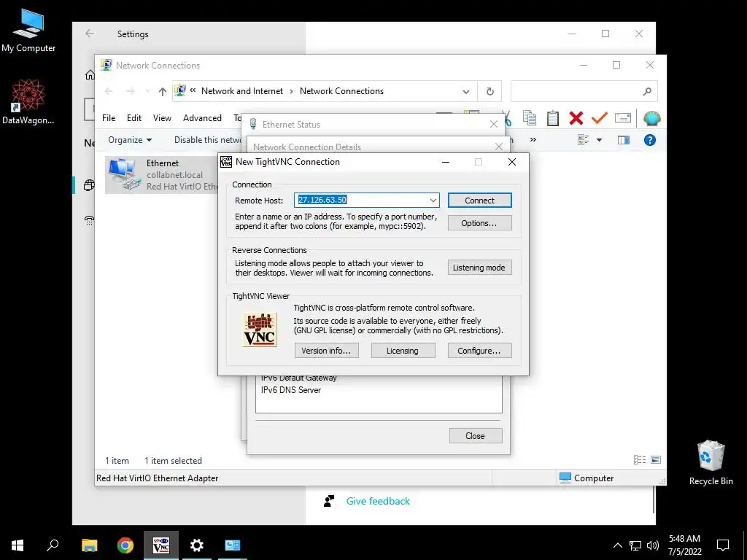Expand address bar history dropdown
Screen dimensions: 747x560
[x=466, y=91]
